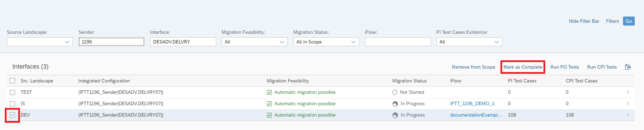This screenshot has height=130, width=644.
Task: Click In Progress icon in DEV row
Action: [395, 115]
